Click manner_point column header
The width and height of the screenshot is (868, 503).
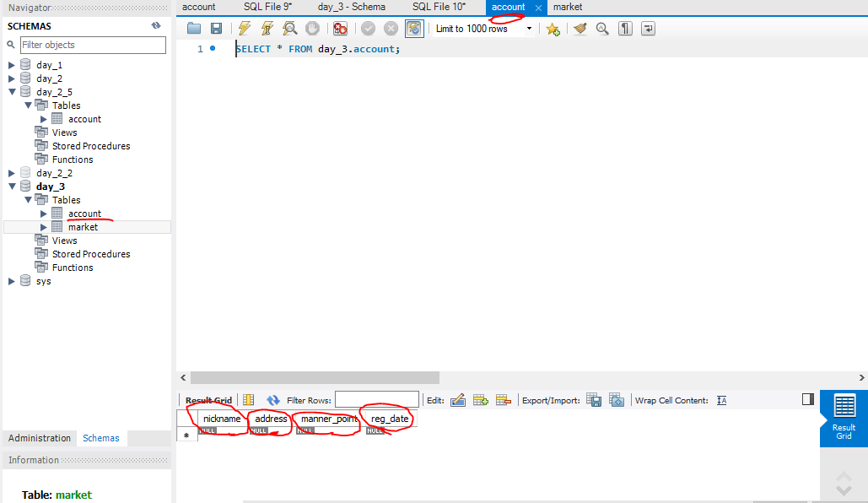pos(329,419)
